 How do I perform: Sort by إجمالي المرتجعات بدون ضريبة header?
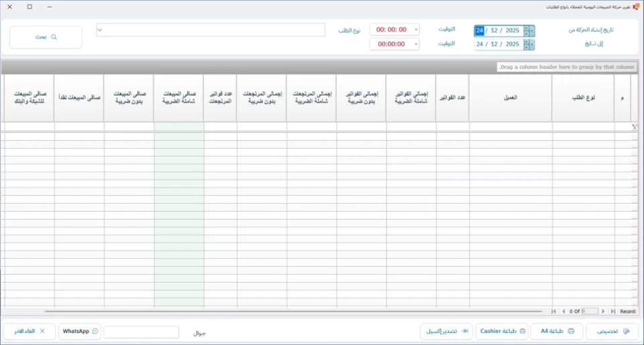pyautogui.click(x=262, y=98)
